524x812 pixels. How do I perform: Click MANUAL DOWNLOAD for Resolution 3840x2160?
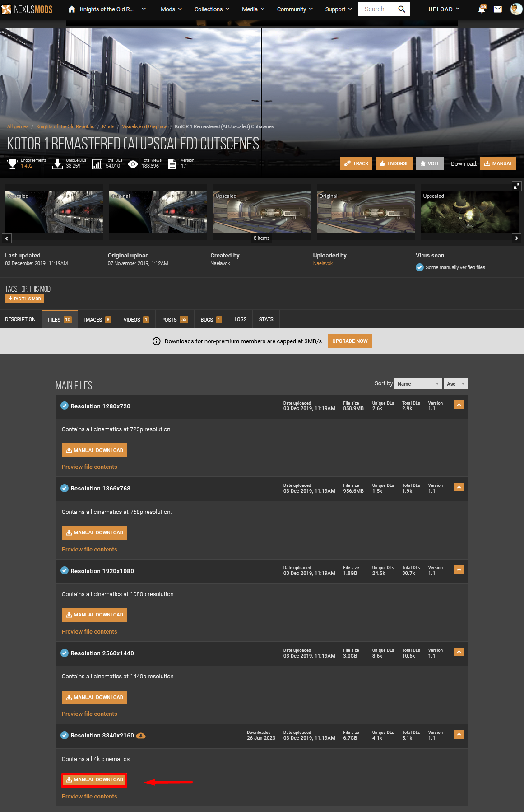[94, 779]
